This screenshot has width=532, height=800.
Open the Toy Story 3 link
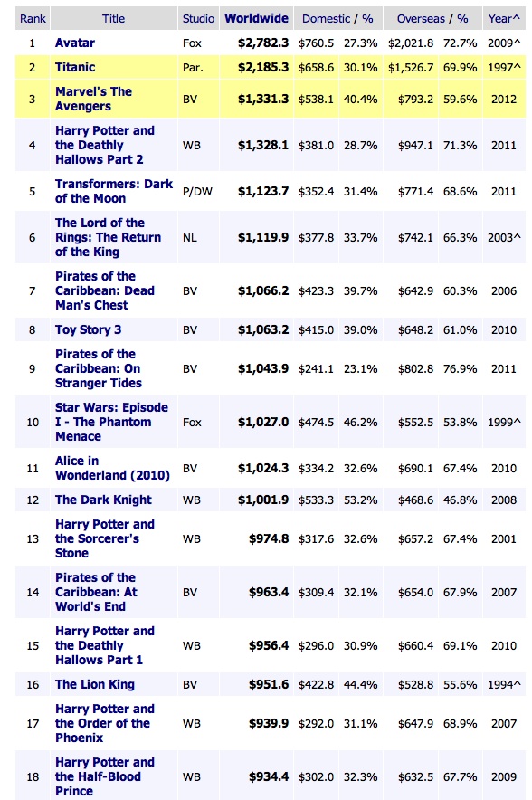pos(89,329)
